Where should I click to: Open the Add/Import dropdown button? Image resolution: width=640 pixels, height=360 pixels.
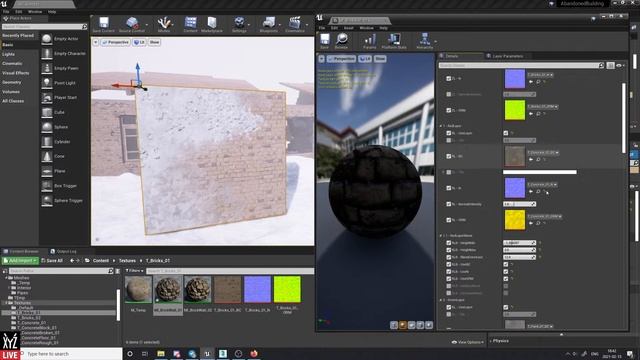(x=20, y=260)
